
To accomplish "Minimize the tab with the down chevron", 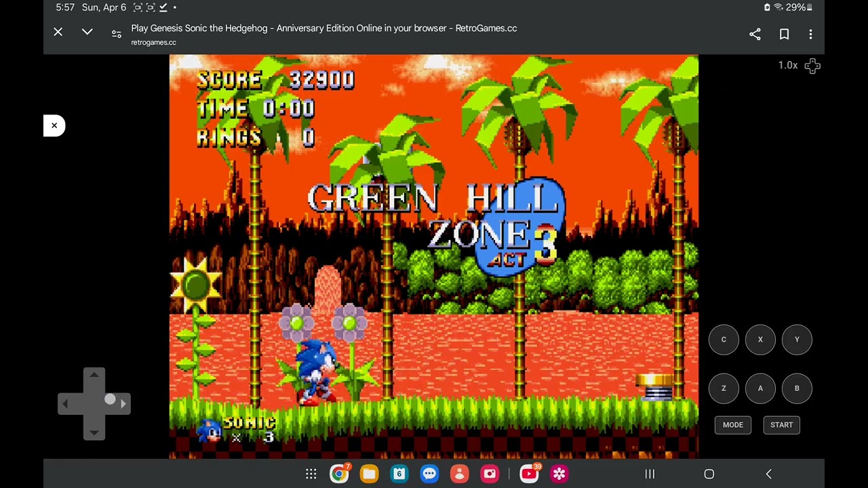I will (87, 32).
